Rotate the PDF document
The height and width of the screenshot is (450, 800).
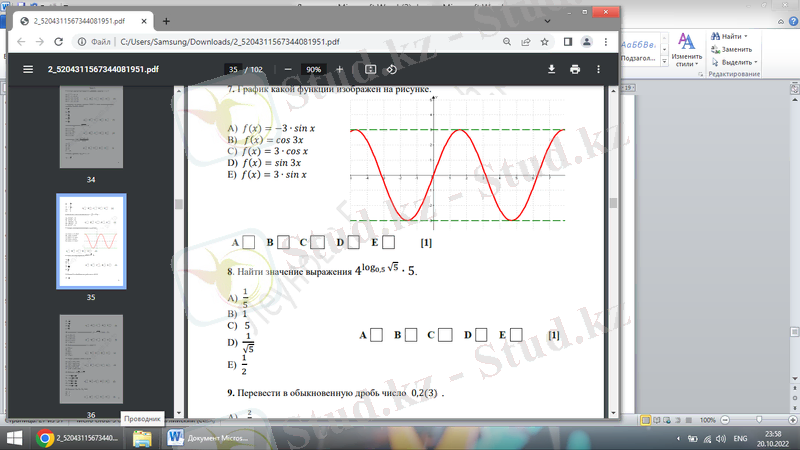[391, 69]
